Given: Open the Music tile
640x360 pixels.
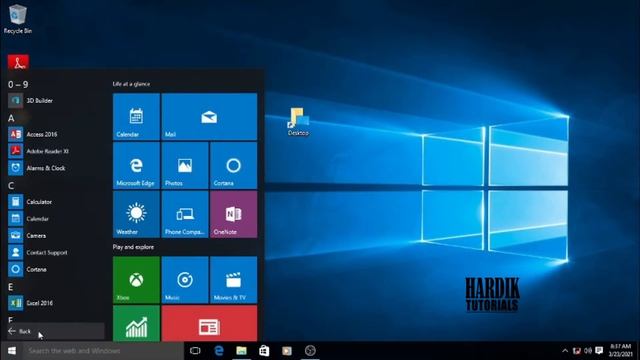Looking at the screenshot, I should coord(185,280).
